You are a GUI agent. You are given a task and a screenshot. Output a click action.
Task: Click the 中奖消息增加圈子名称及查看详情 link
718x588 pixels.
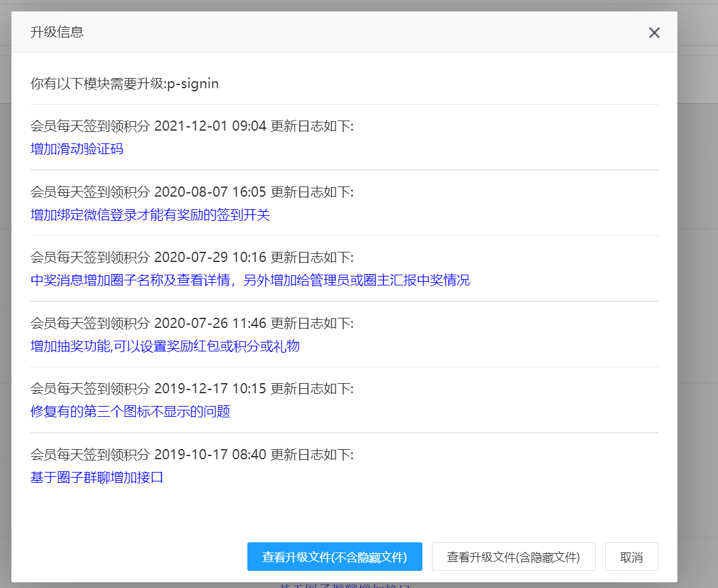(250, 280)
